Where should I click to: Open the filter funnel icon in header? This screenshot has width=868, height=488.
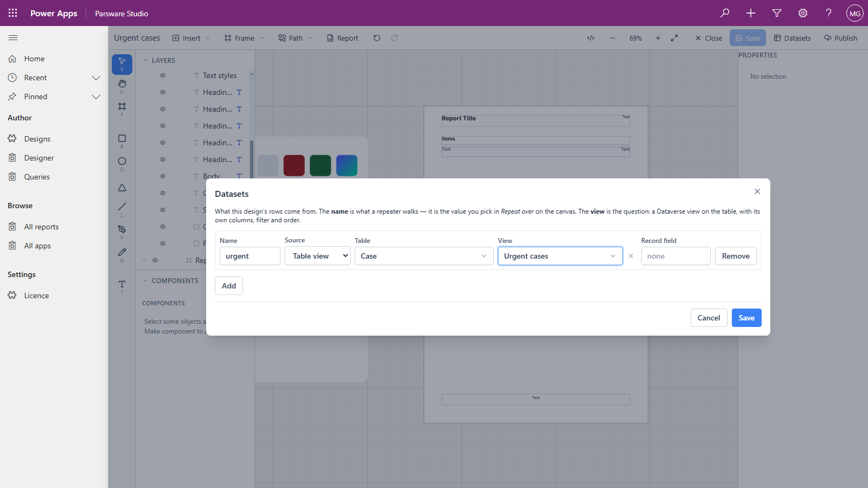click(777, 13)
